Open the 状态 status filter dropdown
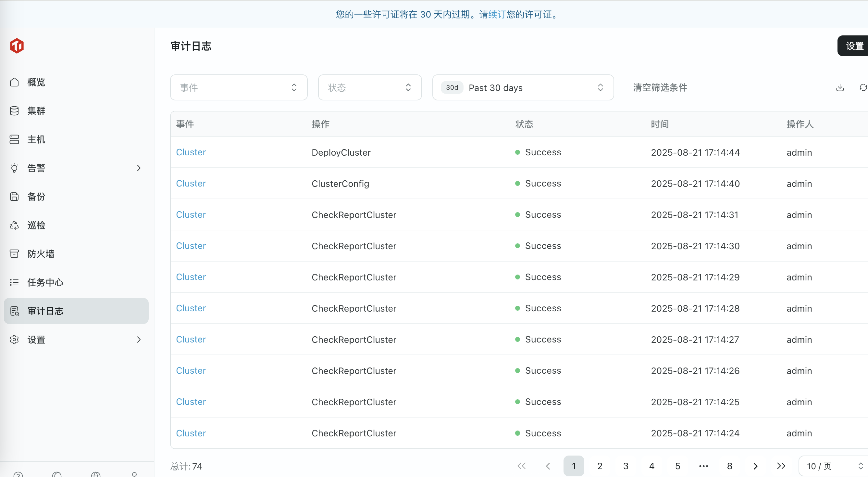Image resolution: width=868 pixels, height=477 pixels. pos(370,88)
